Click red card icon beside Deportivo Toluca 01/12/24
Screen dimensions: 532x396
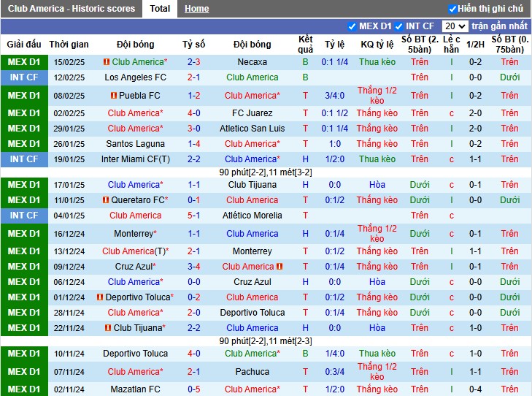coord(100,297)
